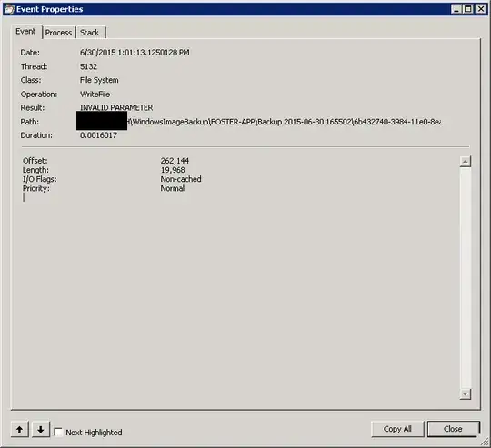Click the Copy All button
The width and height of the screenshot is (491, 448).
click(x=397, y=429)
